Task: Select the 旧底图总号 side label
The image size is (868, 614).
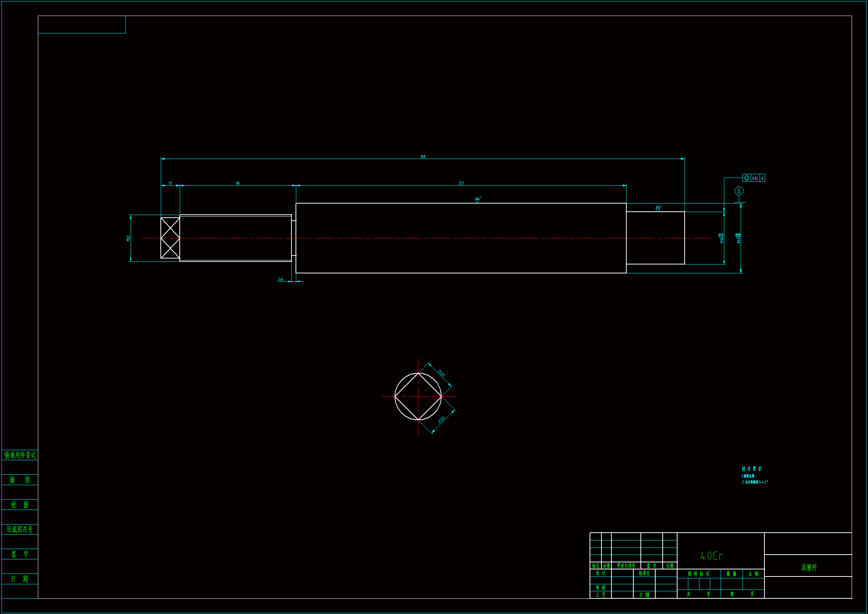Action: 20,530
